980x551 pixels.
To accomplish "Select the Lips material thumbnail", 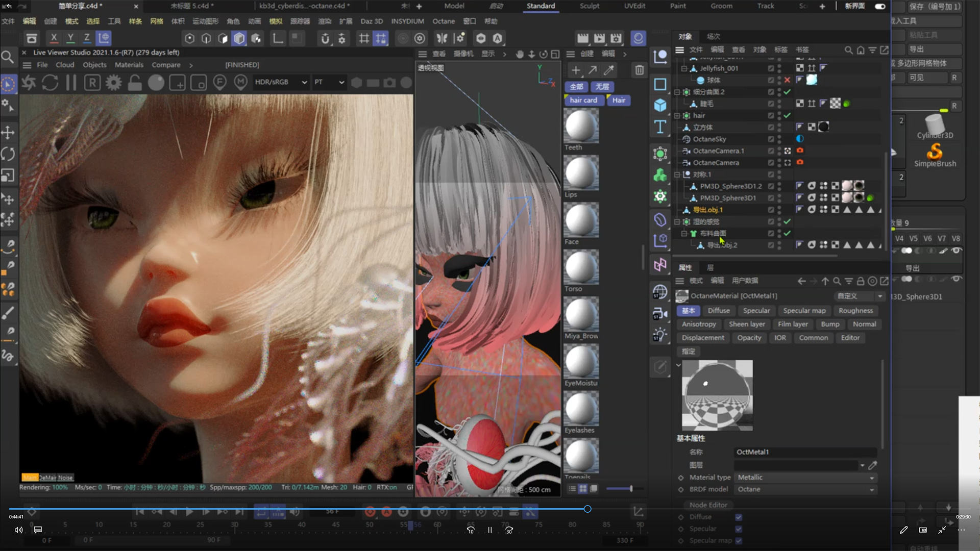I will (581, 173).
